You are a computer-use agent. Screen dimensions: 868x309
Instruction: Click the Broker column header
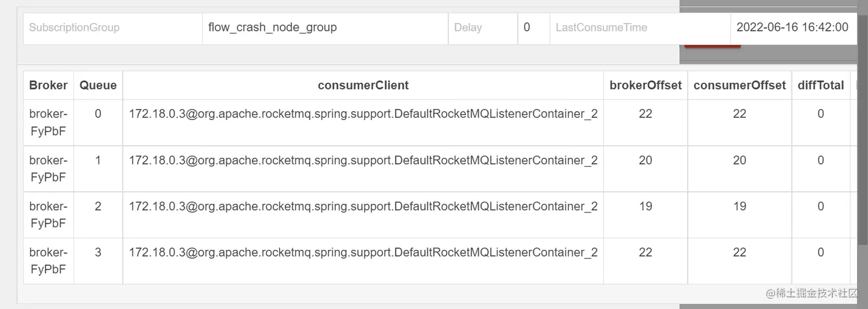coord(48,86)
